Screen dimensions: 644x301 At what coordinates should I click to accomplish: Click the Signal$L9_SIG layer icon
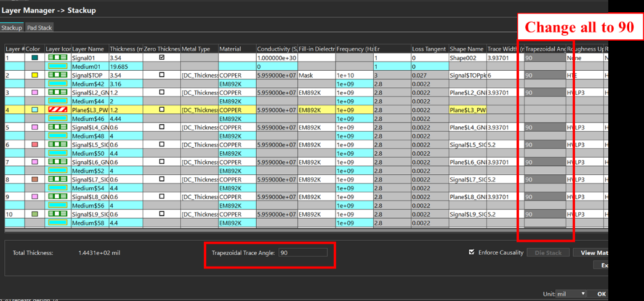[x=58, y=214]
